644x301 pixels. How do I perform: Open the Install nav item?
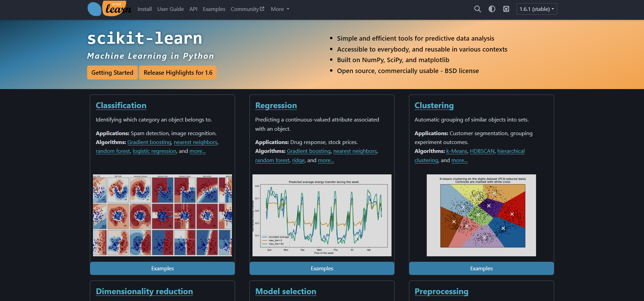click(145, 9)
